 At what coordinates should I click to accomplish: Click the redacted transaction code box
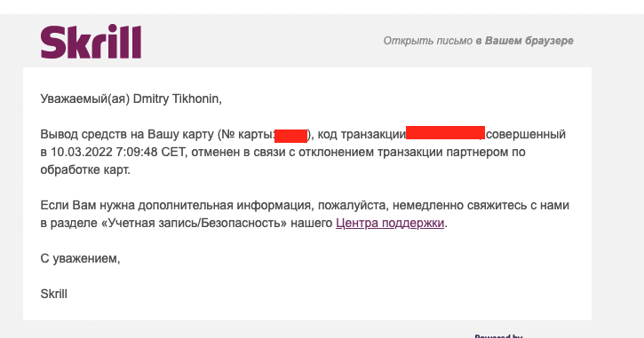coord(445,133)
